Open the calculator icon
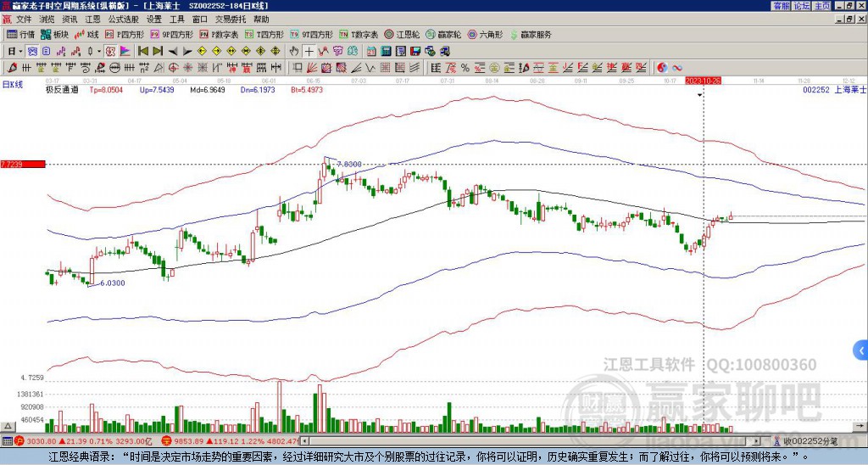 coord(386,52)
